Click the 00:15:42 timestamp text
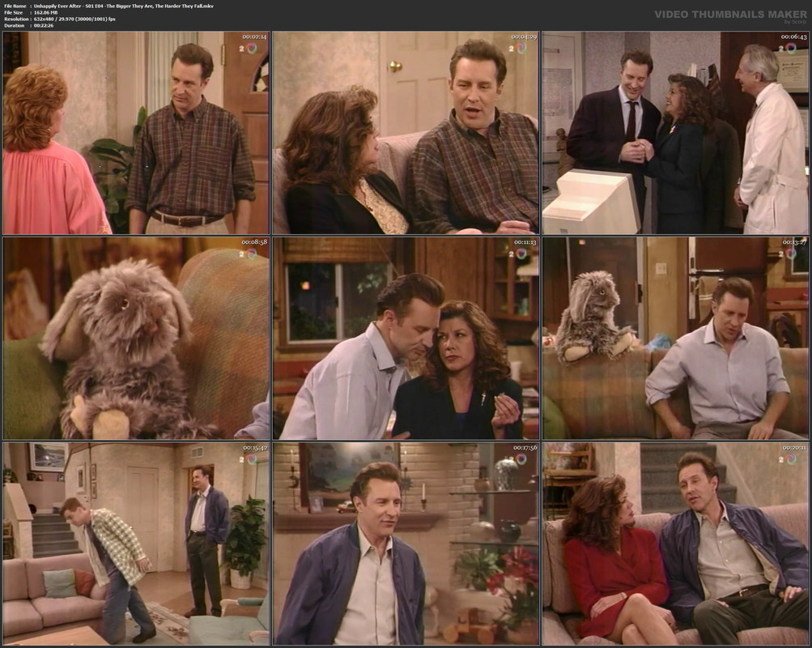The width and height of the screenshot is (812, 648). [x=254, y=448]
